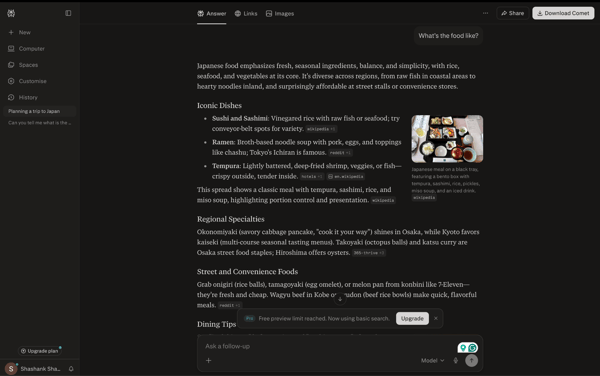Click wikipedia source under image caption

tap(424, 198)
